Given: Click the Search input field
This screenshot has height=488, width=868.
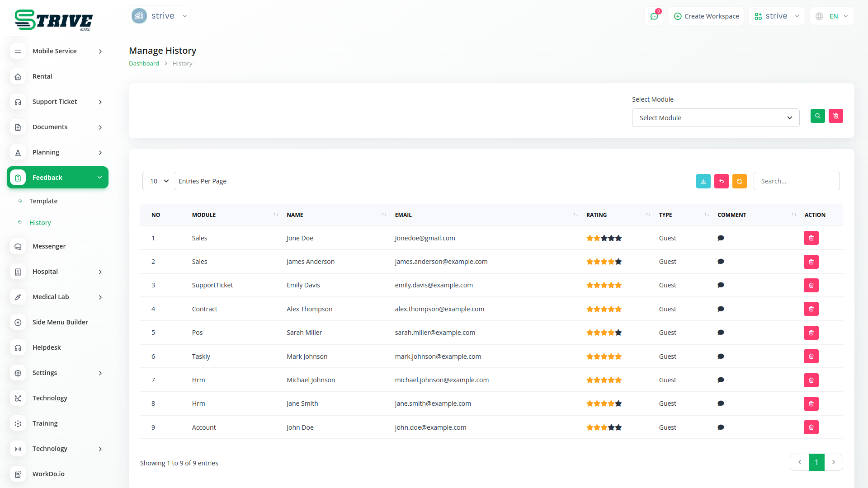Looking at the screenshot, I should [x=796, y=181].
